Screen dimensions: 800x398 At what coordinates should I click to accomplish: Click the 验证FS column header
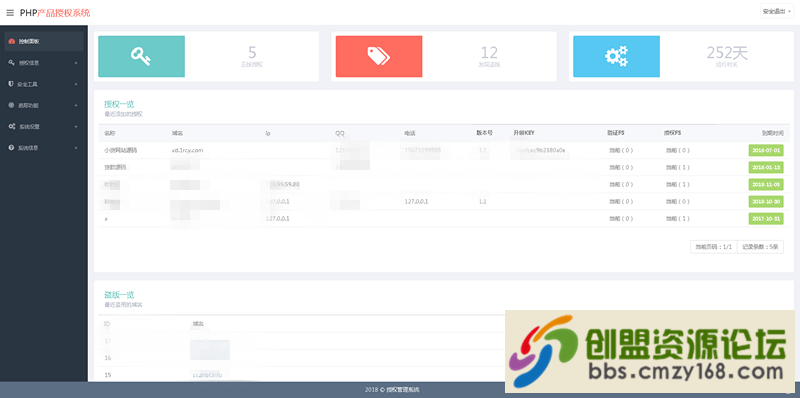click(616, 133)
